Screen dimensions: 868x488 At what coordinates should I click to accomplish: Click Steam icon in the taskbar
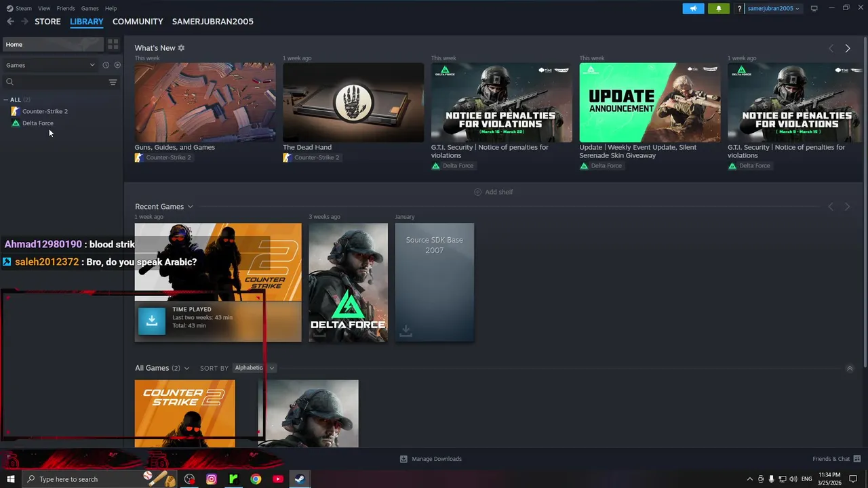click(x=299, y=479)
